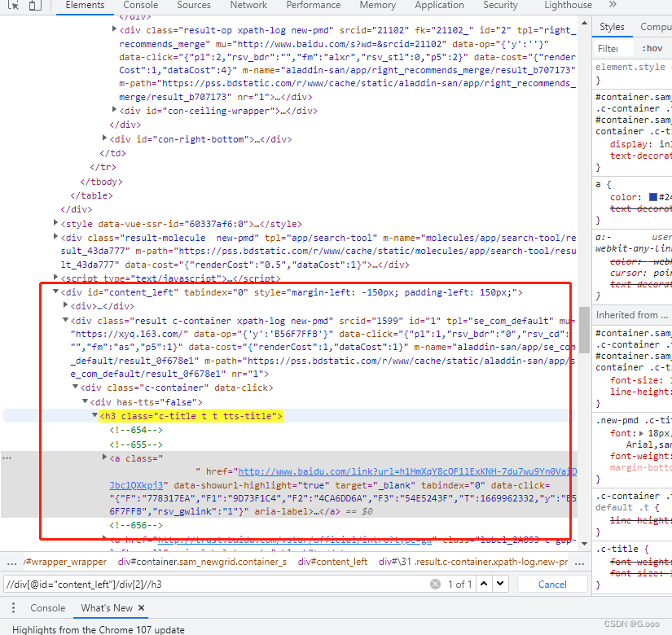Collapse the h3 c-title node
Image resolution: width=672 pixels, height=635 pixels.
click(x=94, y=414)
